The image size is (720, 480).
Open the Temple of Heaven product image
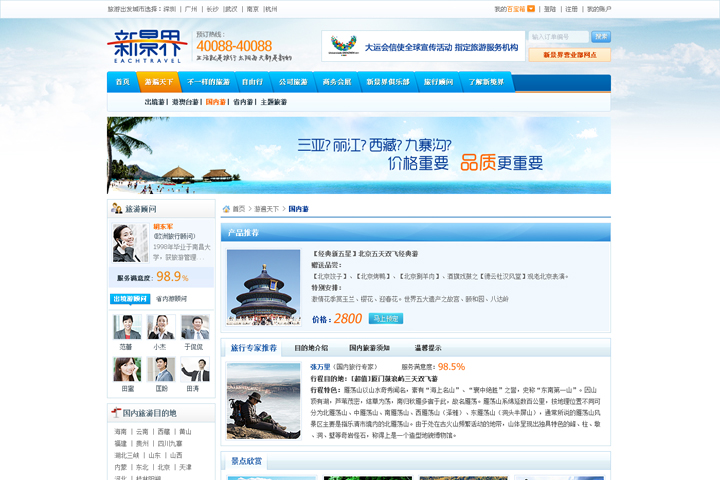(x=263, y=287)
